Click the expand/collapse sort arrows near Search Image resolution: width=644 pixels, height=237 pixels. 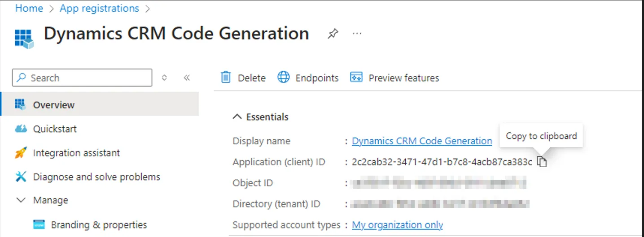[x=164, y=78]
